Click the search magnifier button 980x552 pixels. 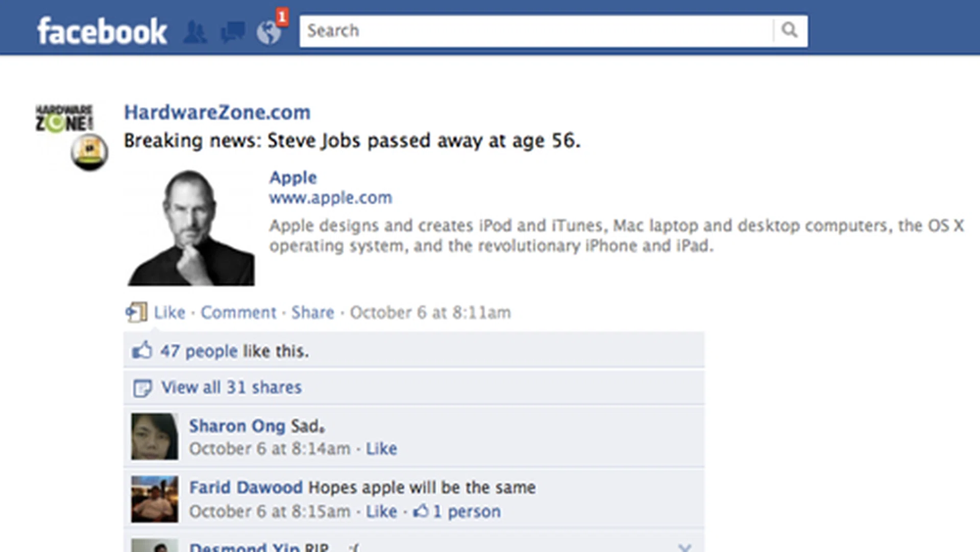790,31
